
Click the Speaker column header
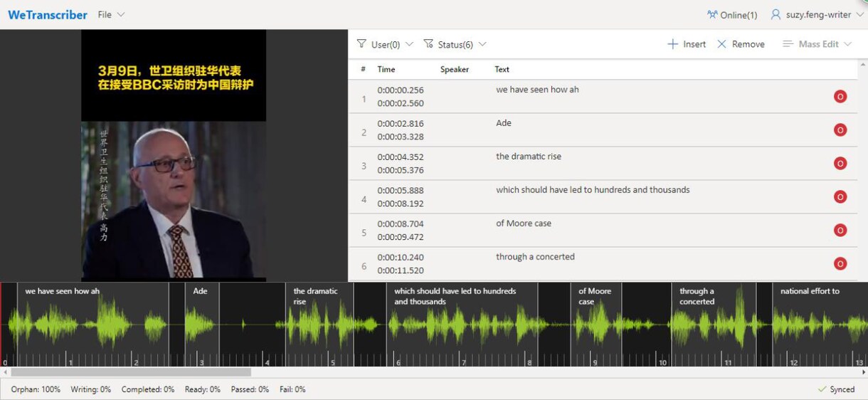pos(455,70)
